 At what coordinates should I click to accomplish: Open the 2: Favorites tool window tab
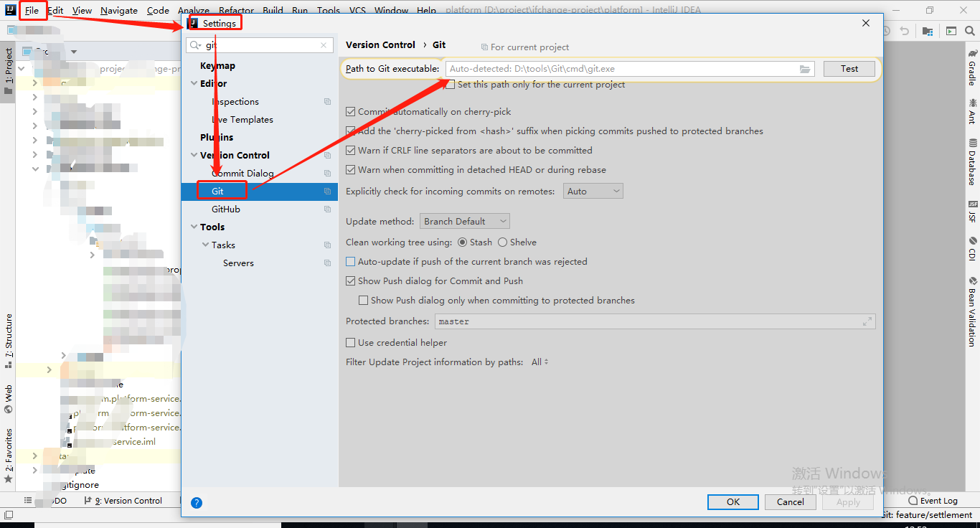tap(8, 456)
